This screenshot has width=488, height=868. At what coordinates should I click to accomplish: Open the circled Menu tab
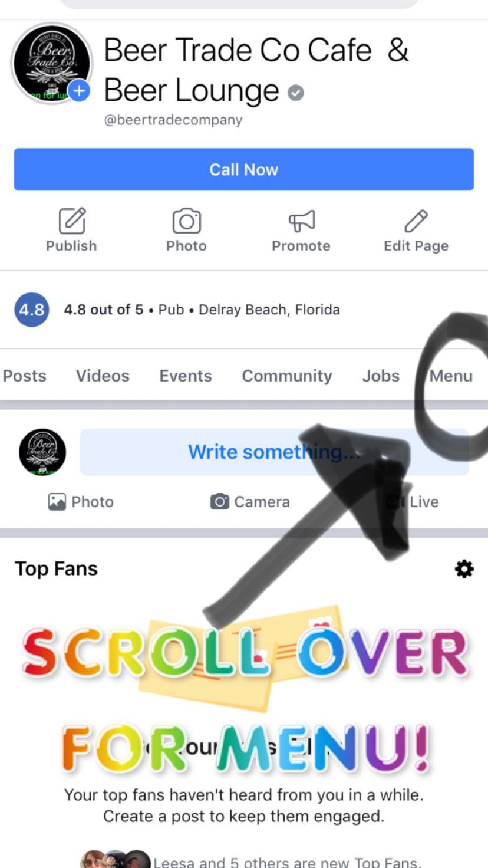click(451, 376)
